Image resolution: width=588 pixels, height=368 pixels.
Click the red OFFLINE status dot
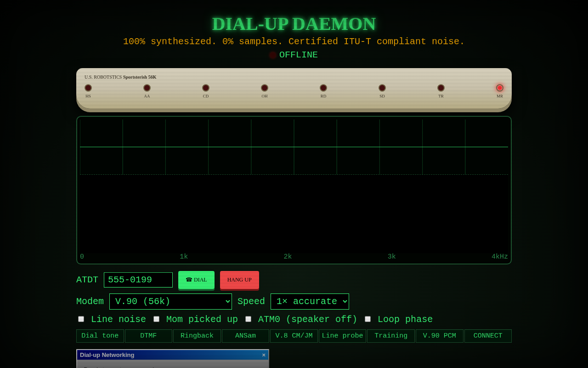click(x=273, y=55)
